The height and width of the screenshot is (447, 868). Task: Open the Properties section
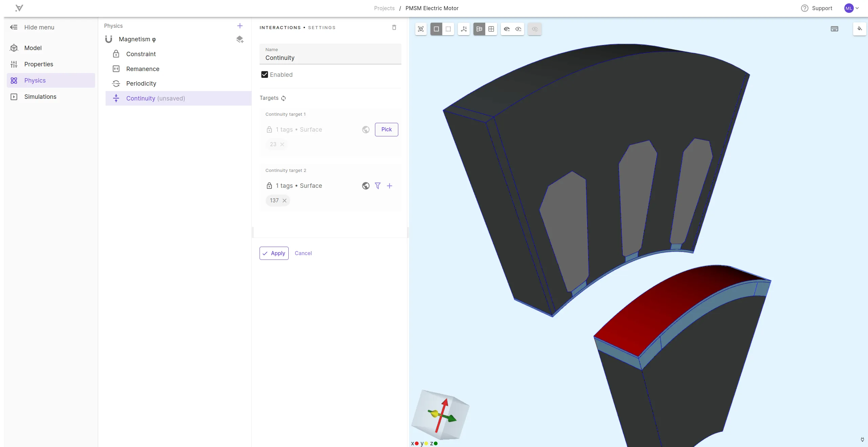click(51, 64)
